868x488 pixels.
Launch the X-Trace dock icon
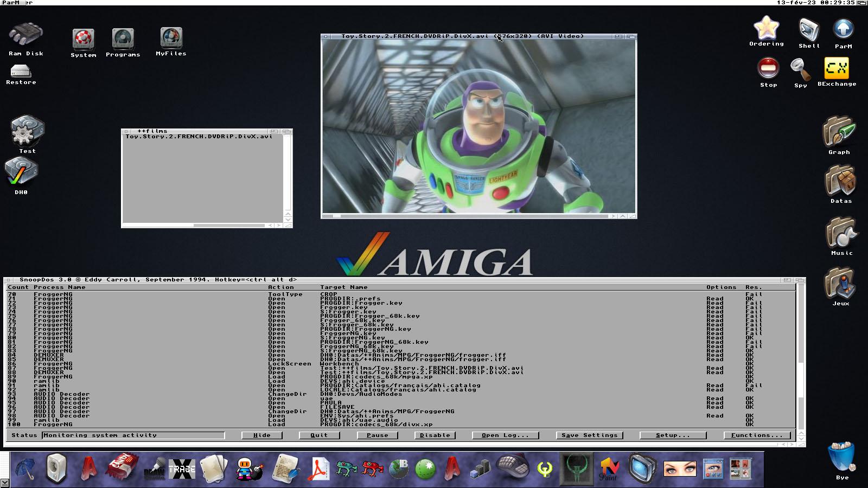(182, 469)
